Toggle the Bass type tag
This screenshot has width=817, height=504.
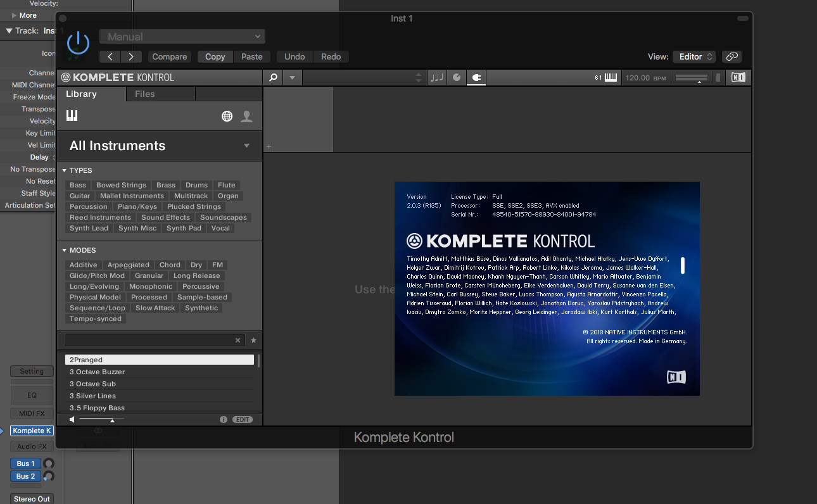click(x=78, y=185)
